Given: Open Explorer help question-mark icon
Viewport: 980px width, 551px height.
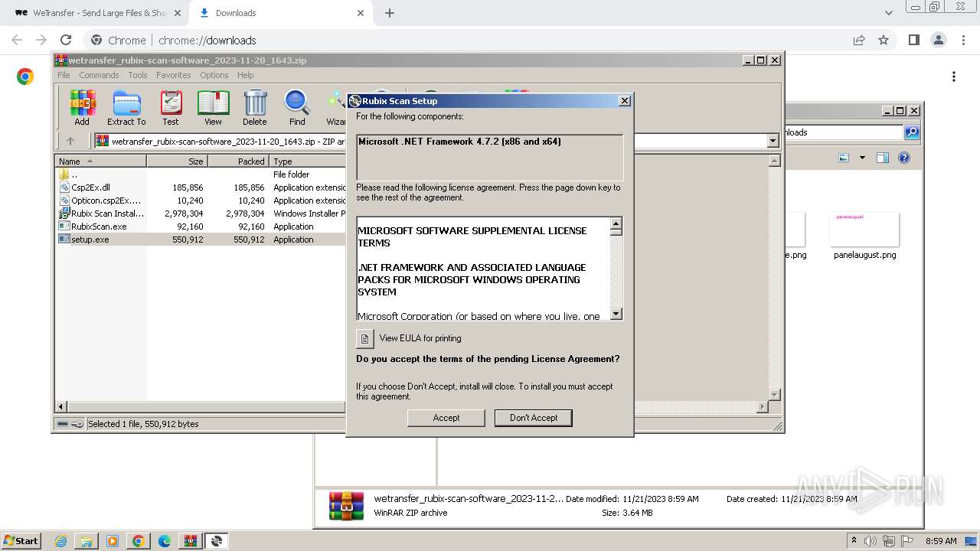Looking at the screenshot, I should coord(904,158).
